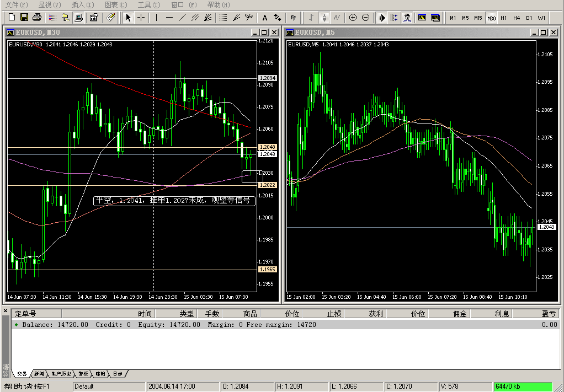Open the 插入(I) menu
The image size is (564, 392).
click(83, 4)
